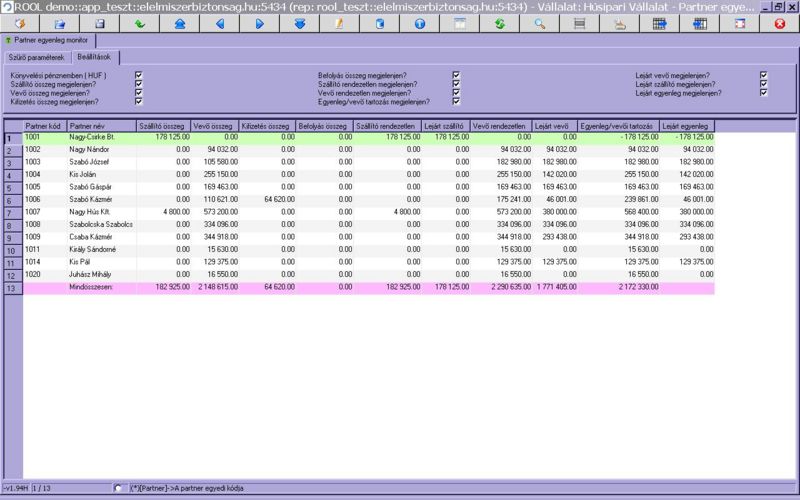Toggle "Befolyás összeg megjelenjen?" checkbox

click(455, 75)
